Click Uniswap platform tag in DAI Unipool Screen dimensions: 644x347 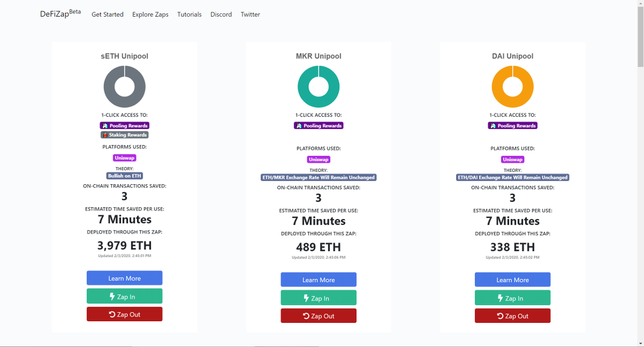coord(513,160)
